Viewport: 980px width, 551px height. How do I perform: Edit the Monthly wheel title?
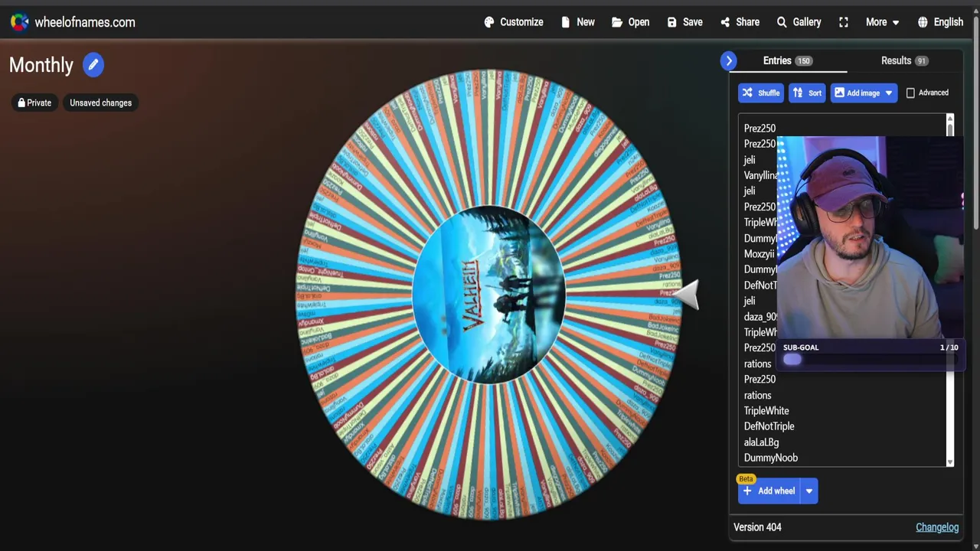coord(93,65)
